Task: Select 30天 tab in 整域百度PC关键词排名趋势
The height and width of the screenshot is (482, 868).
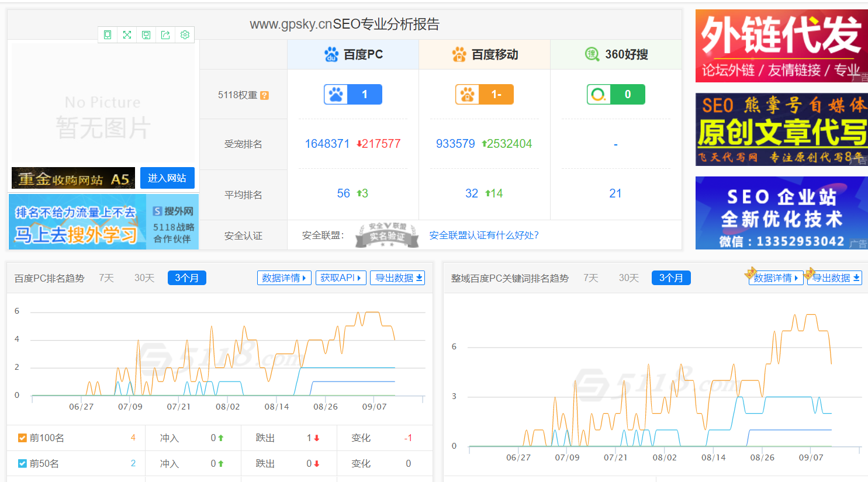Action: click(628, 278)
